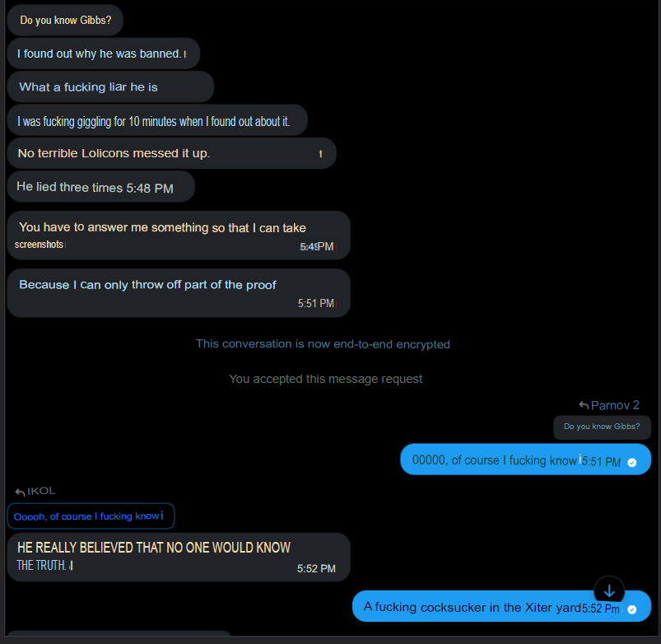661x644 pixels.
Task: Click the 'HE REALLY BELIEVED' all-caps message
Action: click(179, 558)
